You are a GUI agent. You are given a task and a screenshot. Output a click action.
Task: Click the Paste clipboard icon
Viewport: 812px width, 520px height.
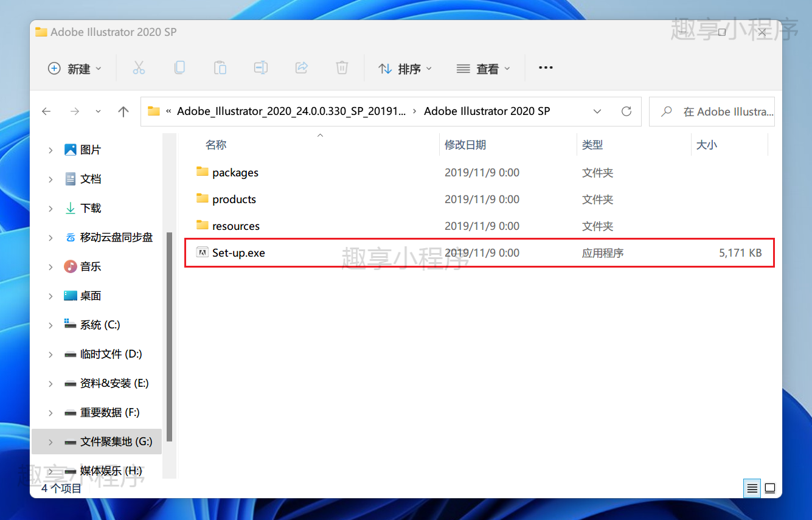coord(220,68)
